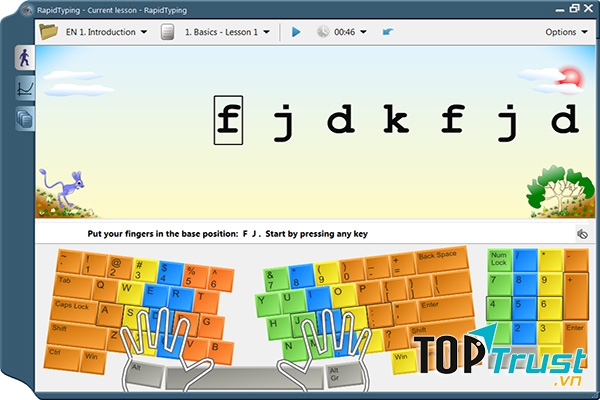This screenshot has width=600, height=400.
Task: Click the green U key
Action: (x=292, y=301)
